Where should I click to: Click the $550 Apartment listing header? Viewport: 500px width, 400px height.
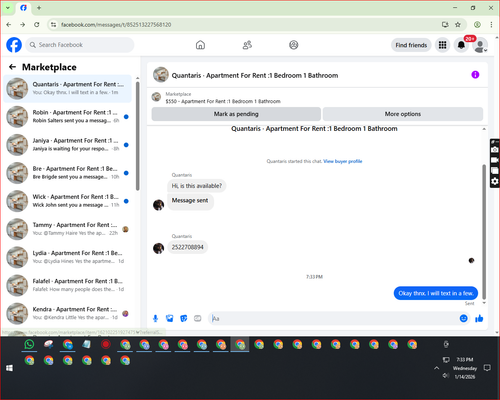click(223, 101)
